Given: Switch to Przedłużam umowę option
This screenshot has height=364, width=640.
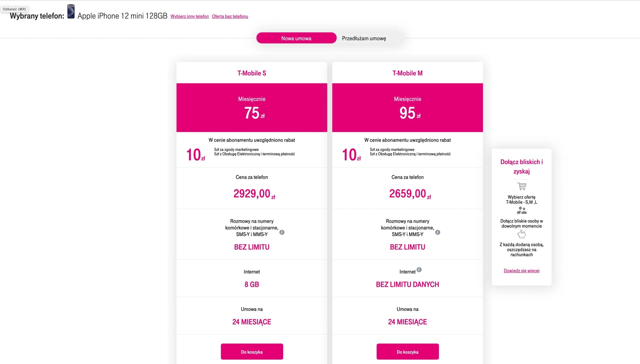Looking at the screenshot, I should click(x=364, y=38).
